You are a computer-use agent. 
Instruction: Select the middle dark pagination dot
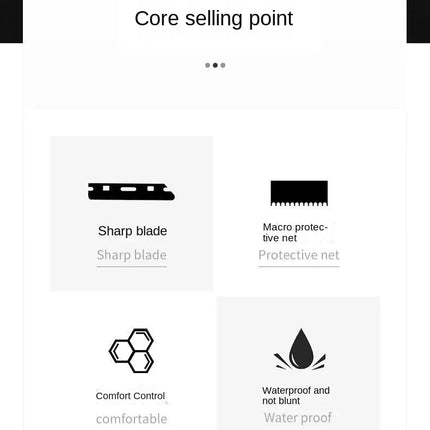[x=215, y=65]
